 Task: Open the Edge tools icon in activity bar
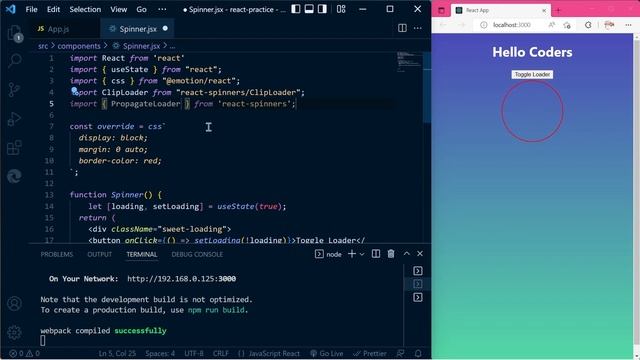15,176
